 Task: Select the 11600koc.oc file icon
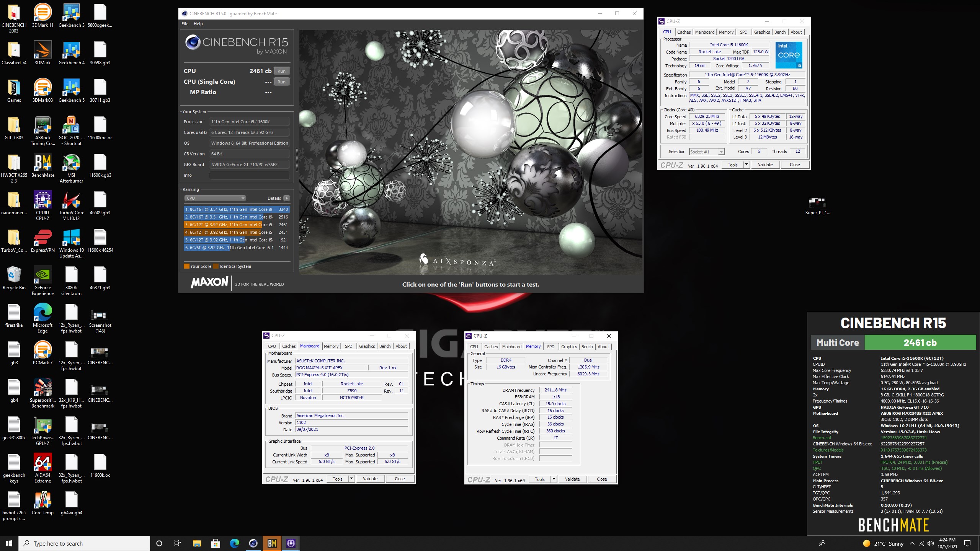point(100,128)
